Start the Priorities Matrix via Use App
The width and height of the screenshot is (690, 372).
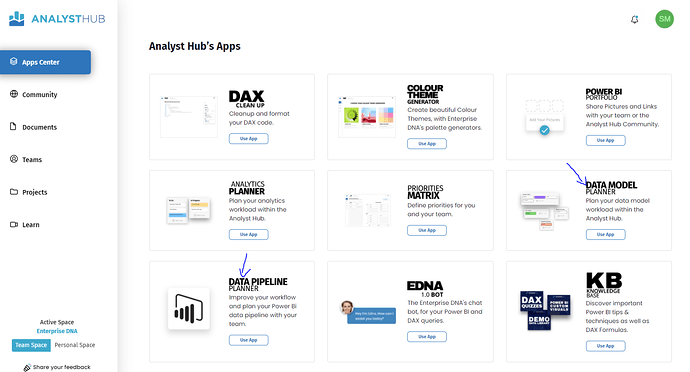427,230
